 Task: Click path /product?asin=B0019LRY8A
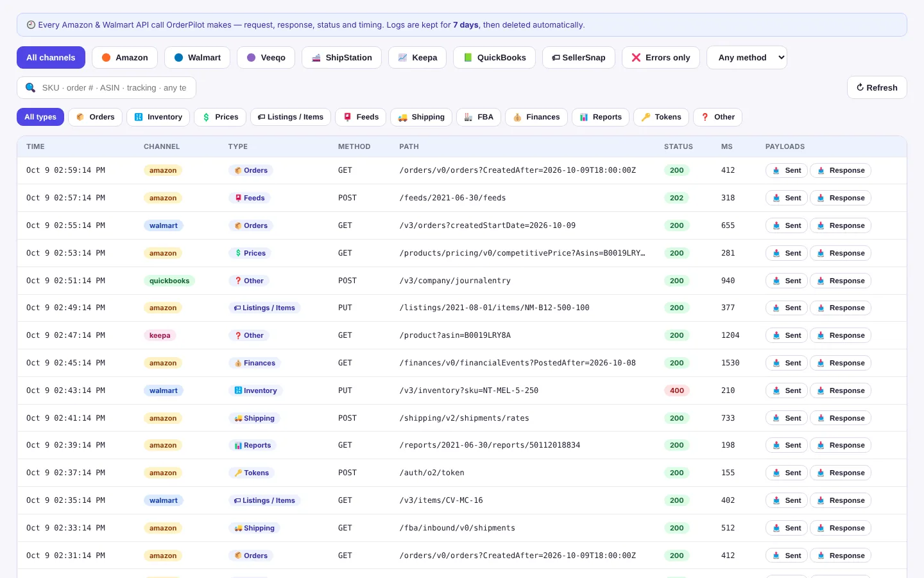pyautogui.click(x=455, y=335)
